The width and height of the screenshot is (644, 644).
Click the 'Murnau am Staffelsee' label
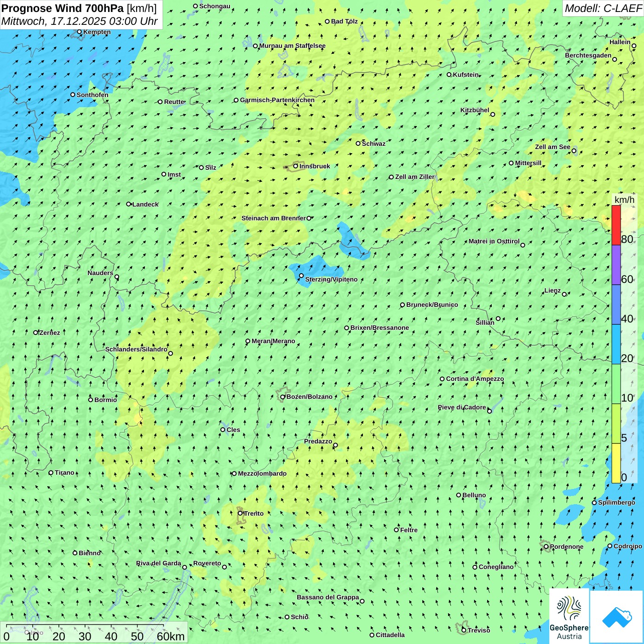click(x=292, y=46)
